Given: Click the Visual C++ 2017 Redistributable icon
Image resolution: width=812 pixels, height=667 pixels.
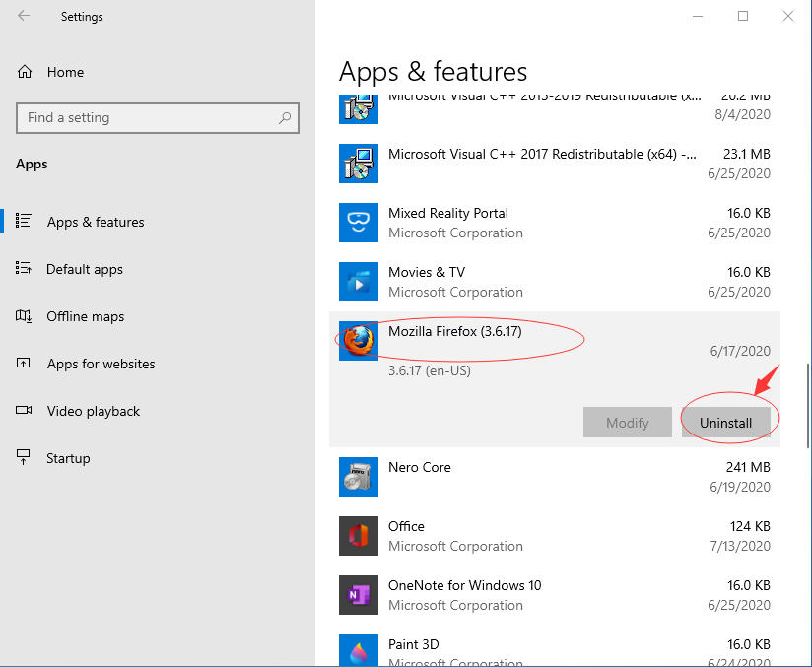Looking at the screenshot, I should tap(359, 164).
